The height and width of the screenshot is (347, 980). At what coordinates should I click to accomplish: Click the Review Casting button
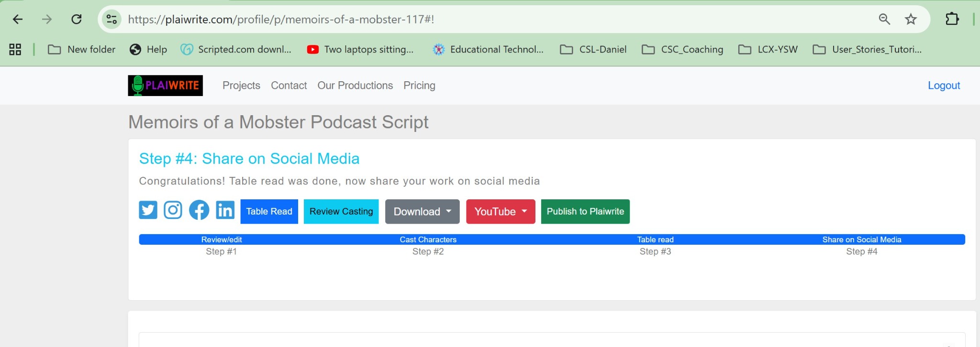tap(341, 211)
